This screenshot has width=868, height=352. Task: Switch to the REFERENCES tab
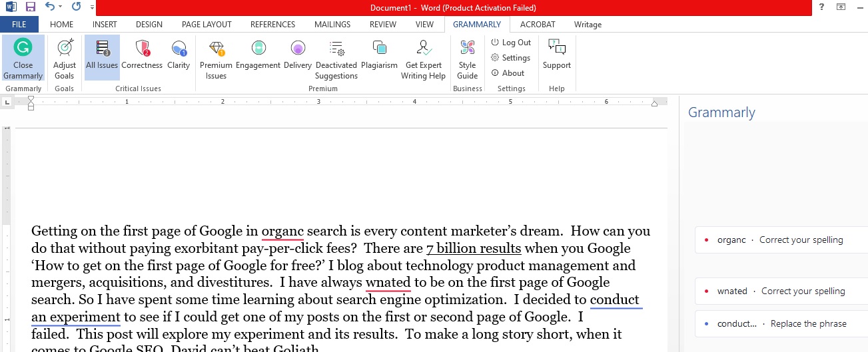tap(272, 25)
